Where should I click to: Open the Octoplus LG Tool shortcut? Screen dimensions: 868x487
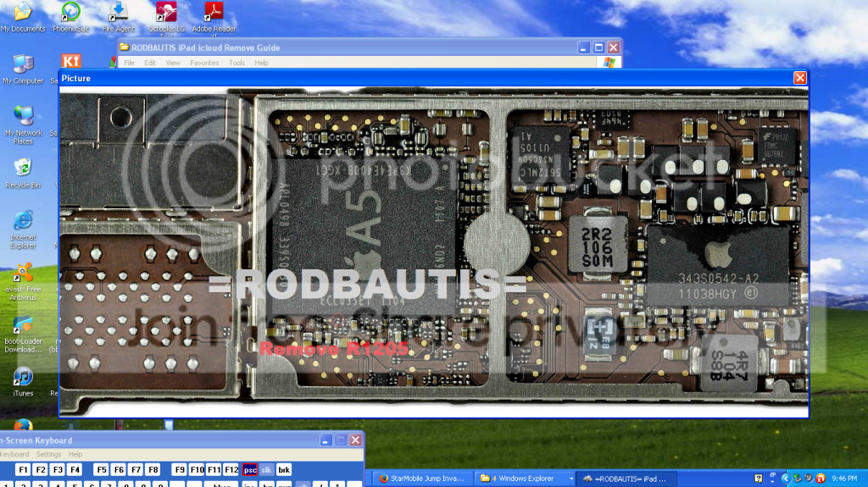(166, 12)
